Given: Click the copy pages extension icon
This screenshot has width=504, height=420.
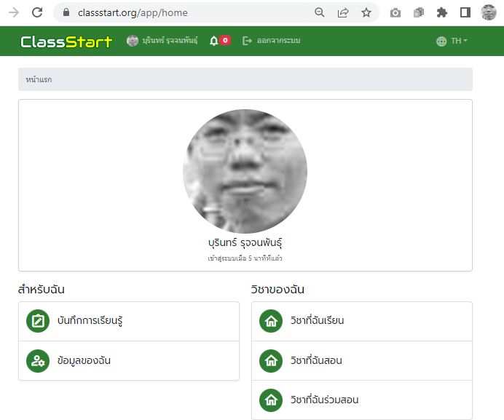Looking at the screenshot, I should pos(419,12).
